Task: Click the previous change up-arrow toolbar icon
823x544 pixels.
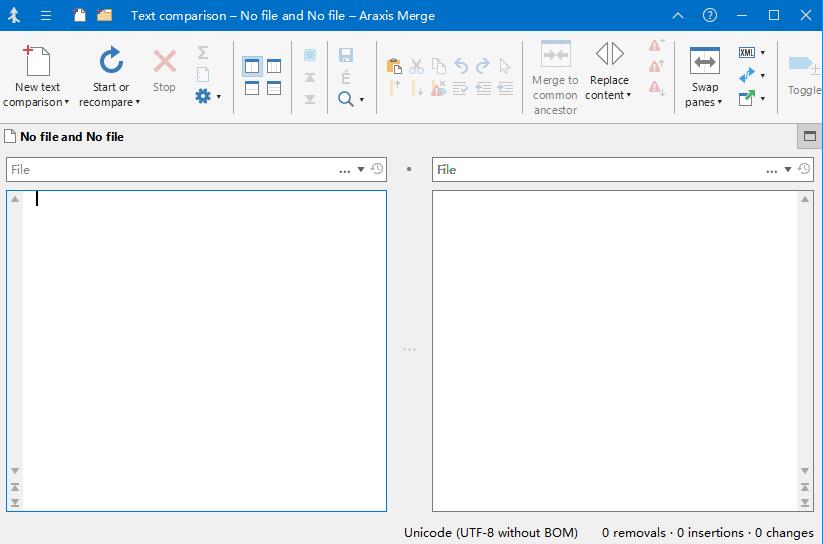Action: pos(310,78)
